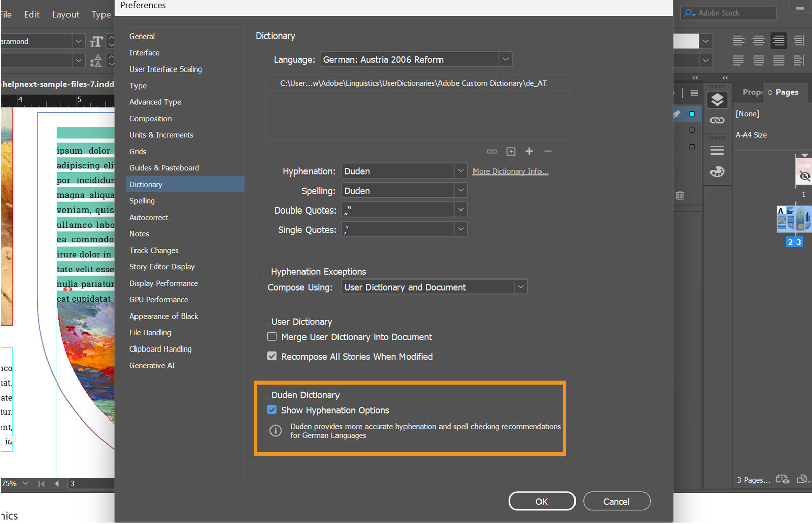Open the Single Quotes dropdown
This screenshot has width=812, height=524.
(404, 229)
